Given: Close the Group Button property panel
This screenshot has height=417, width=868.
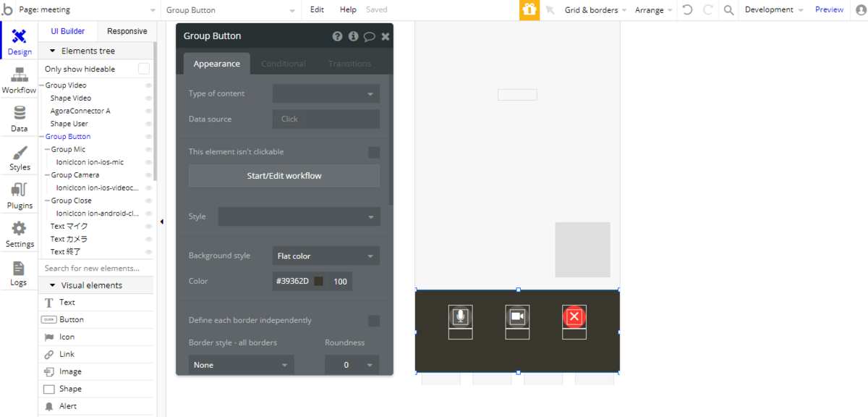Looking at the screenshot, I should pos(386,36).
